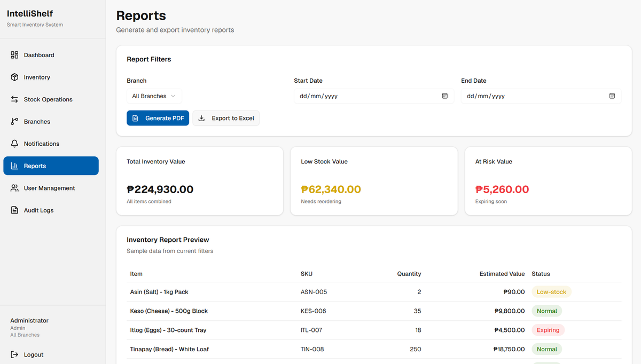Click the Generate PDF button

[158, 118]
